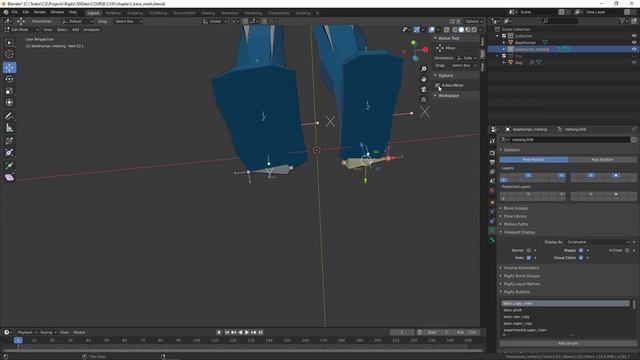The image size is (640, 360).
Task: Open the Bone properties tab
Action: point(492,240)
